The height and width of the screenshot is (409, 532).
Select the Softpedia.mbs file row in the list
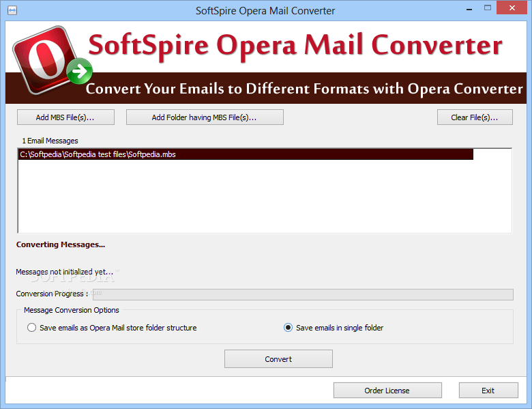pos(246,154)
